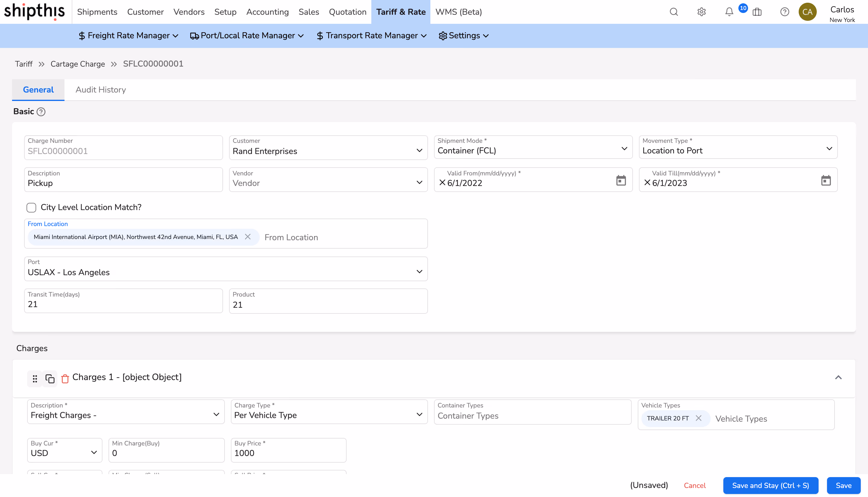Focus the Container Types field
Viewport: 868px width, 497px height.
click(533, 412)
